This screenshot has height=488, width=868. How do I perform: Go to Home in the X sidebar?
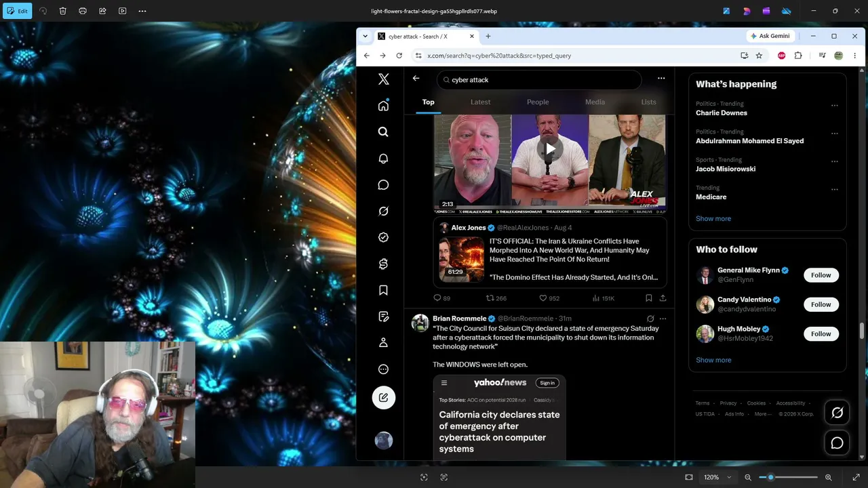[x=384, y=106]
